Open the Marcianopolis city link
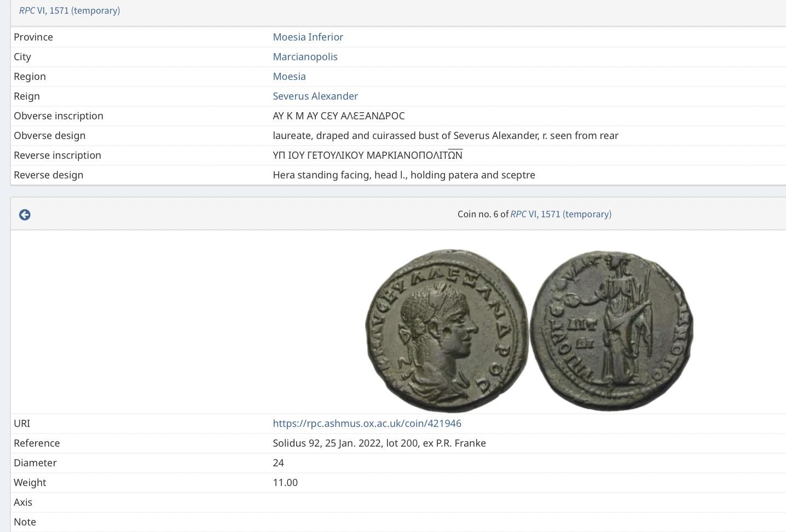Viewport: 786px width, 532px height. [305, 56]
